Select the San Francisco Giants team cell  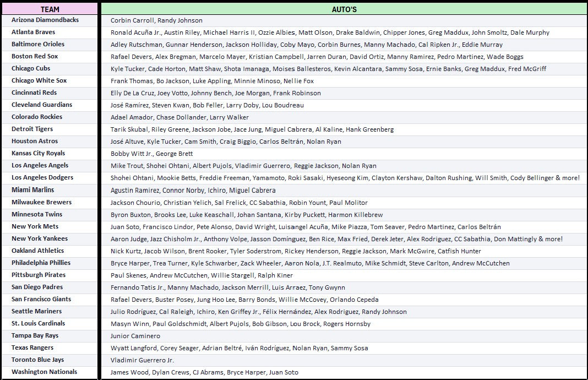50,300
